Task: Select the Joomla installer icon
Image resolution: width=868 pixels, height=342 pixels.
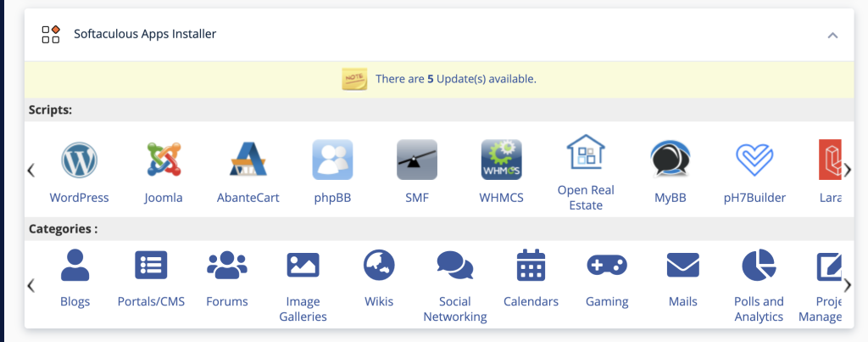Action: 164,160
